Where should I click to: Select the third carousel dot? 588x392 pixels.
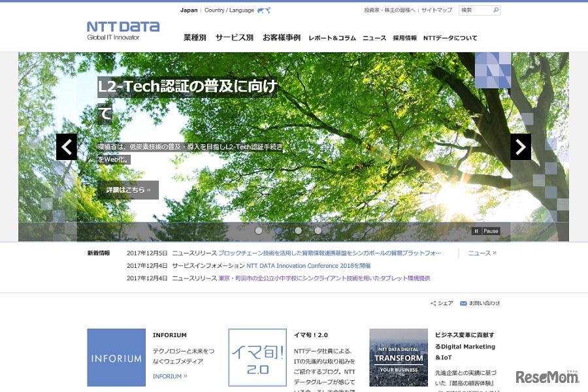[298, 231]
